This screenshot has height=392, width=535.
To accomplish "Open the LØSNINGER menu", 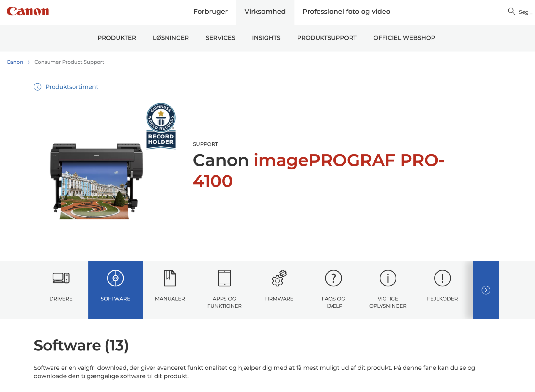I will point(171,38).
